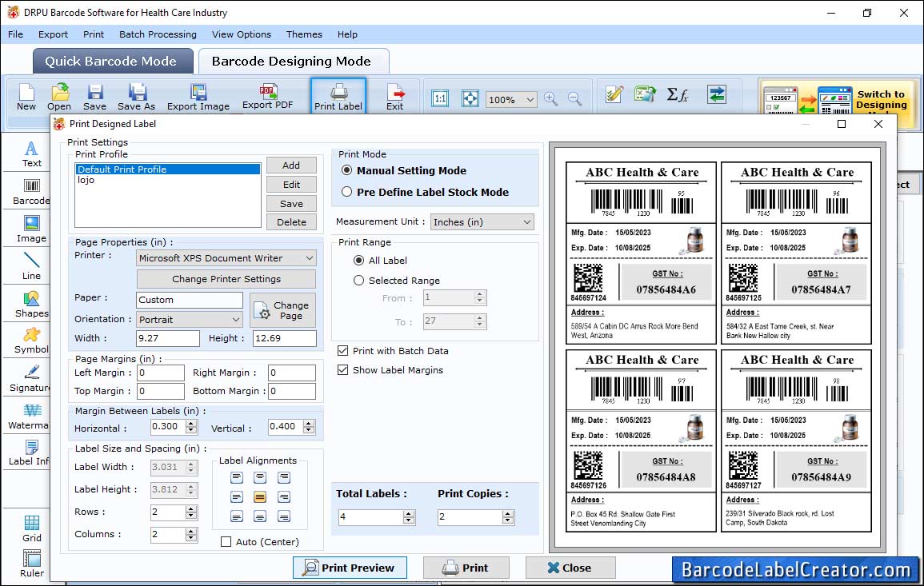This screenshot has height=586, width=924.
Task: Click the New toolbar icon
Action: (x=26, y=97)
